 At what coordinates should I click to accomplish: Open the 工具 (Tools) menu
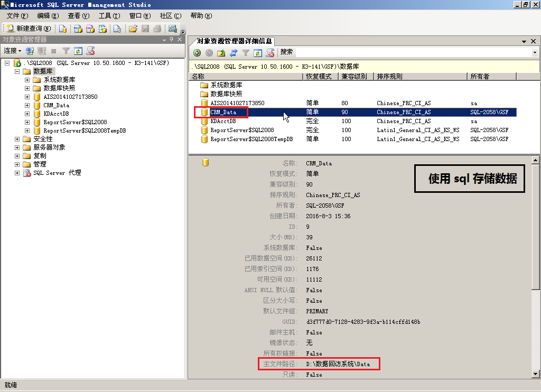(108, 16)
